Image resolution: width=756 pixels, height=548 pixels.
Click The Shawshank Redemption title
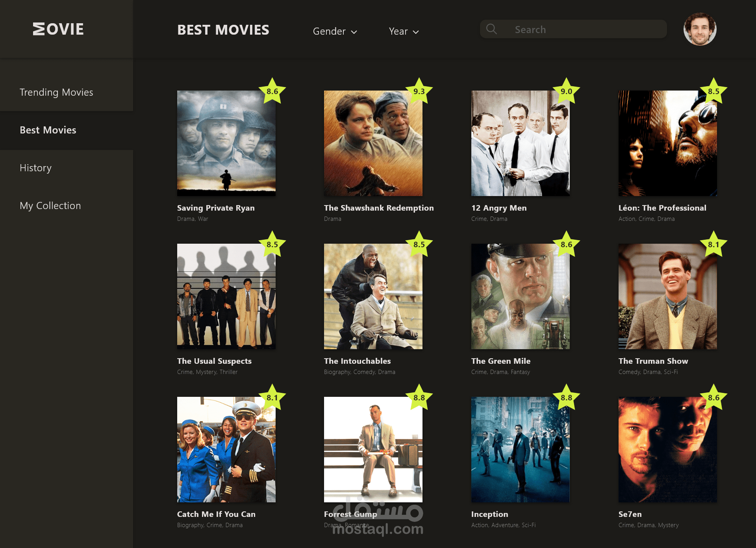coord(379,208)
